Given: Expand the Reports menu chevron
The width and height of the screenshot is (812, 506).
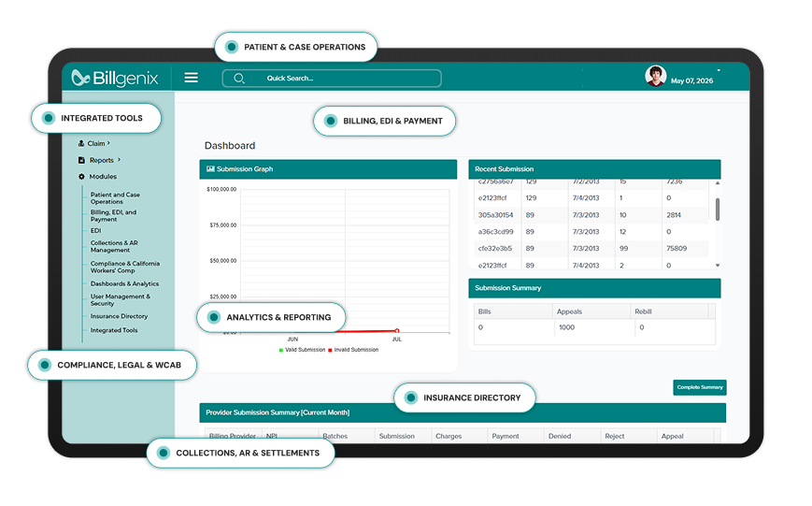Looking at the screenshot, I should 119,160.
